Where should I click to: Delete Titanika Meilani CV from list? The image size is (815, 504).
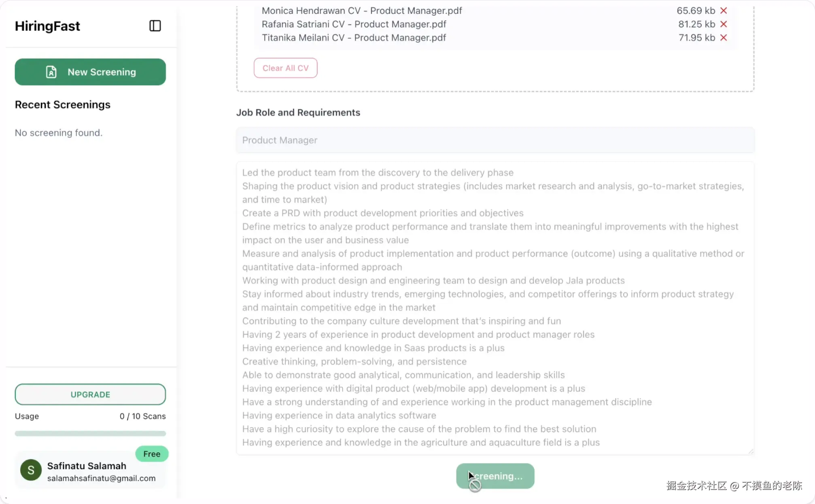724,38
